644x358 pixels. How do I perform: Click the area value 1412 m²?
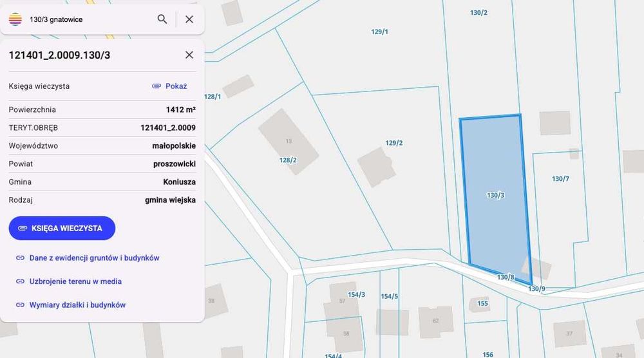pyautogui.click(x=181, y=109)
